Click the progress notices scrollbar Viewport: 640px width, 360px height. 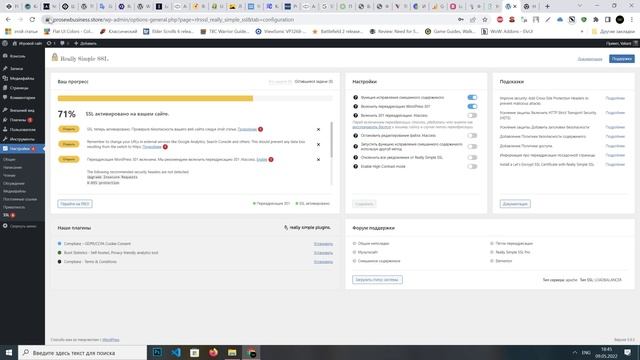[331, 140]
